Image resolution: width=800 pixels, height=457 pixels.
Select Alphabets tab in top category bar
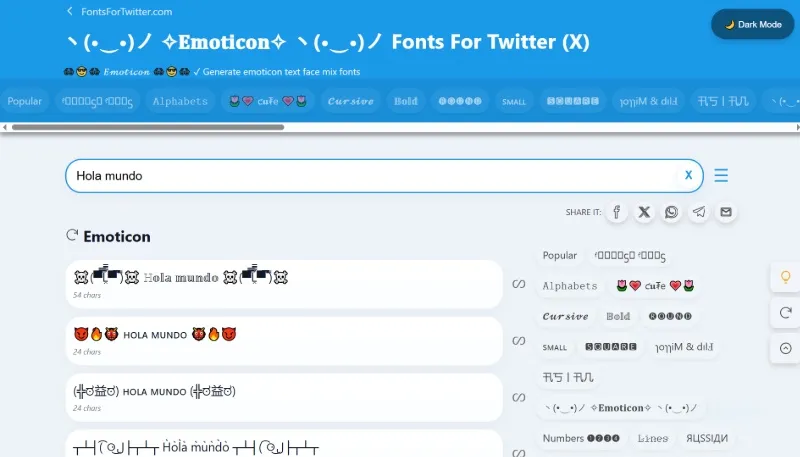(x=180, y=101)
